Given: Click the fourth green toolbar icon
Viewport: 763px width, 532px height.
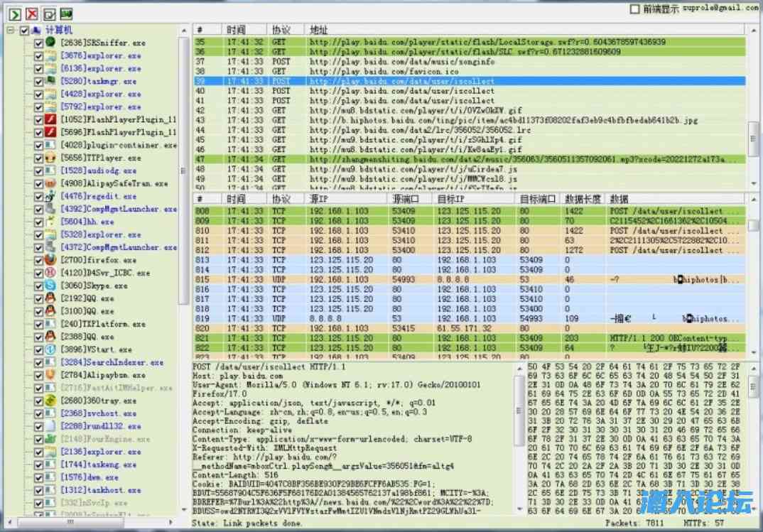Looking at the screenshot, I should [x=67, y=13].
